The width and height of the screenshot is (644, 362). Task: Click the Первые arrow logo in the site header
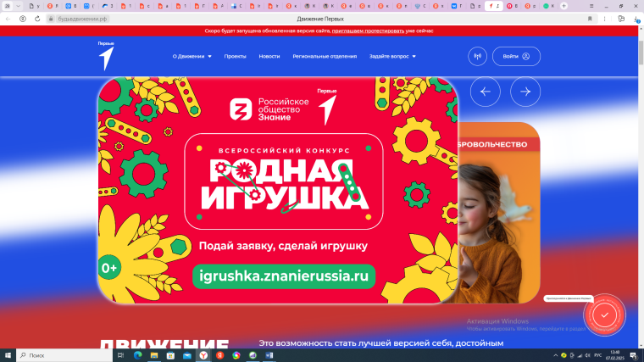(x=106, y=56)
